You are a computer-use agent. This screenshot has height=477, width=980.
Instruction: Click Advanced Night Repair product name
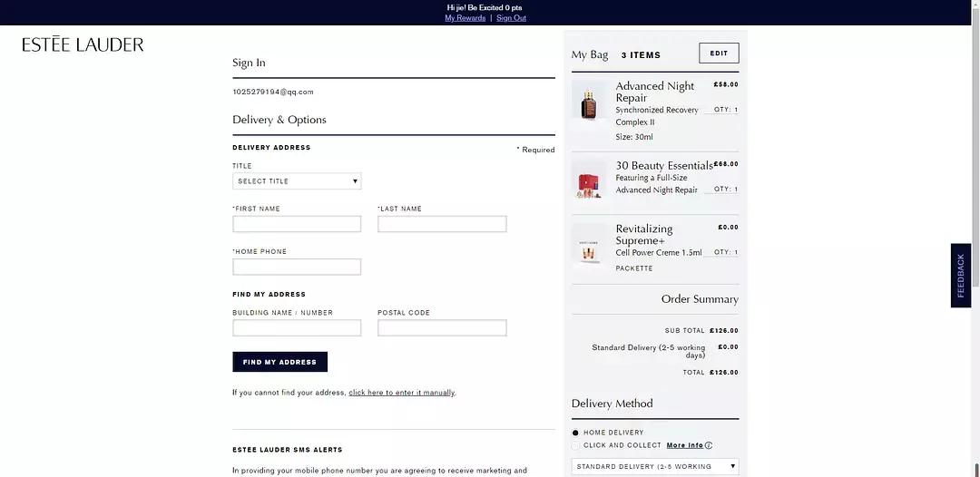click(x=655, y=92)
